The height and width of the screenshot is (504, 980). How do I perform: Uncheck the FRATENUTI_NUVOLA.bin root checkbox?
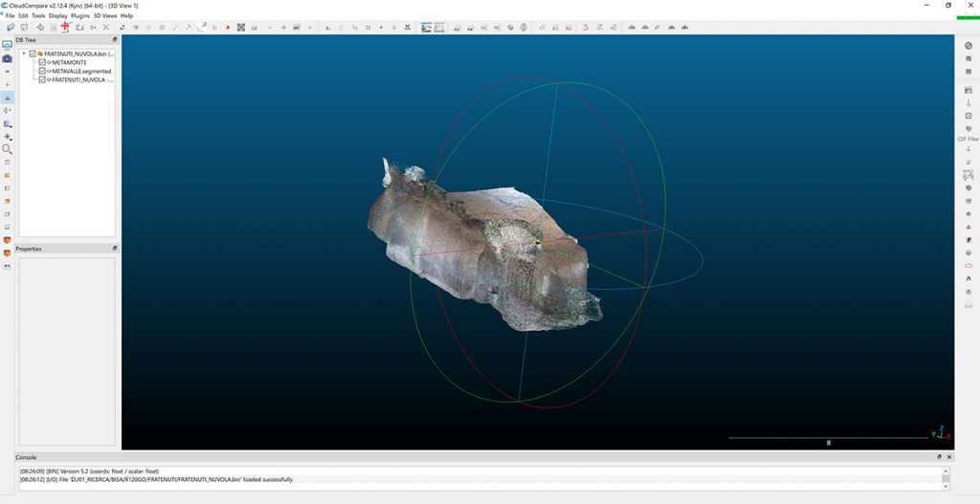pyautogui.click(x=33, y=54)
